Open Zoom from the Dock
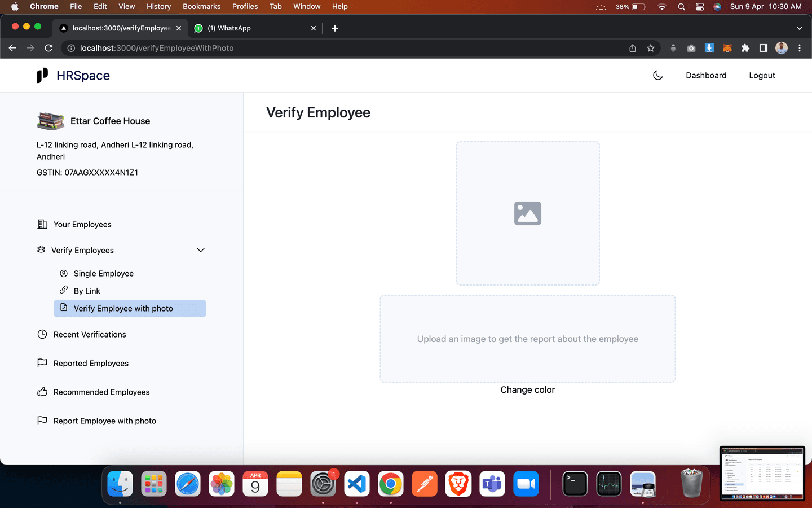Viewport: 812px width, 508px height. pos(526,484)
